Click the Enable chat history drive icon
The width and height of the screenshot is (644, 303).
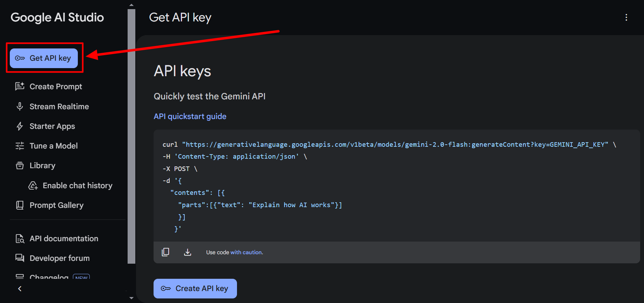(x=33, y=185)
